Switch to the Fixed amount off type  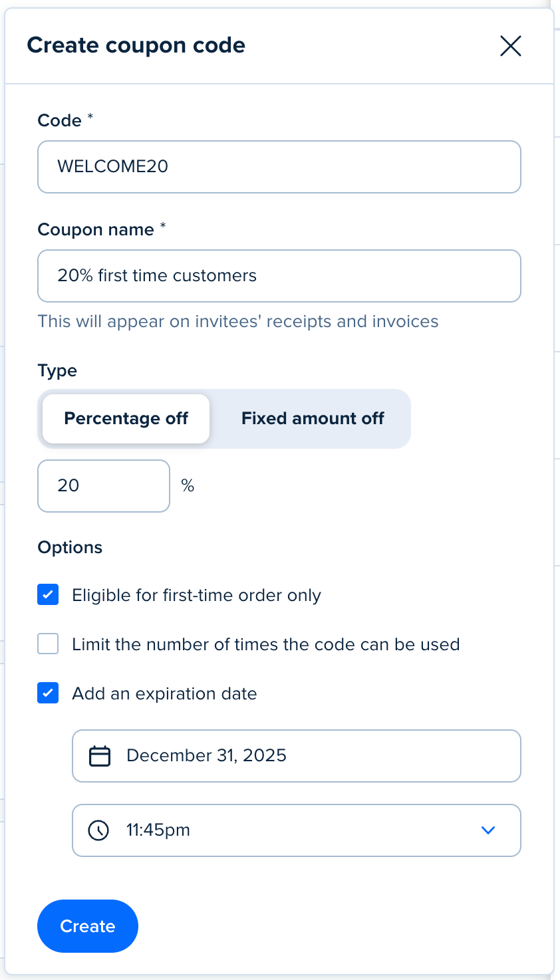point(313,419)
